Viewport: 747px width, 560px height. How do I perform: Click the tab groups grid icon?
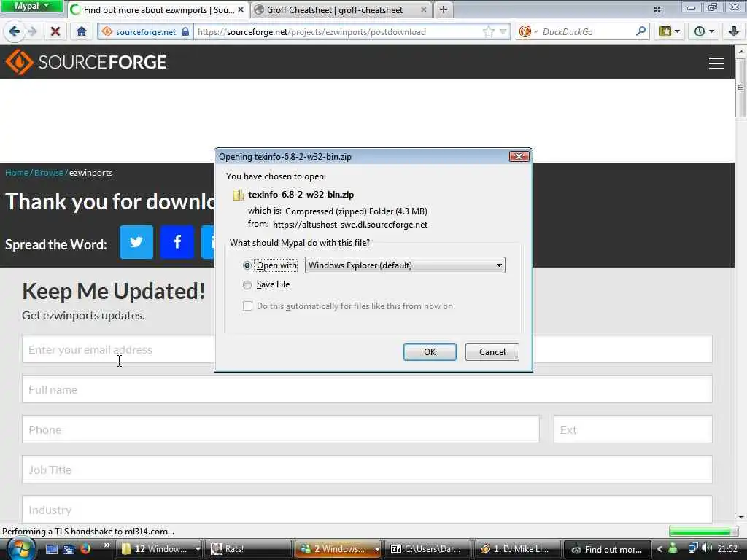pyautogui.click(x=657, y=9)
